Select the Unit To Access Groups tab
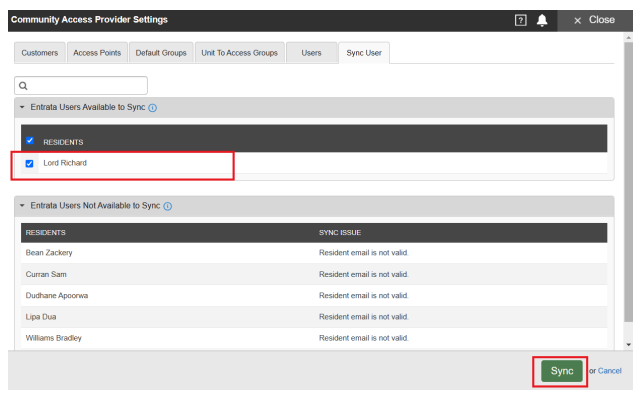This screenshot has width=641, height=401. [x=240, y=53]
